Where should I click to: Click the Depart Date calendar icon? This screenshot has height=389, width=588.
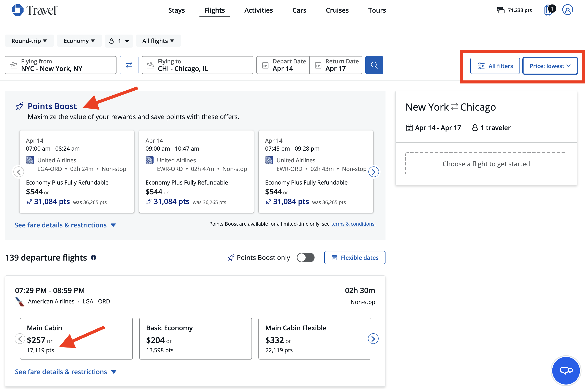[x=265, y=65]
